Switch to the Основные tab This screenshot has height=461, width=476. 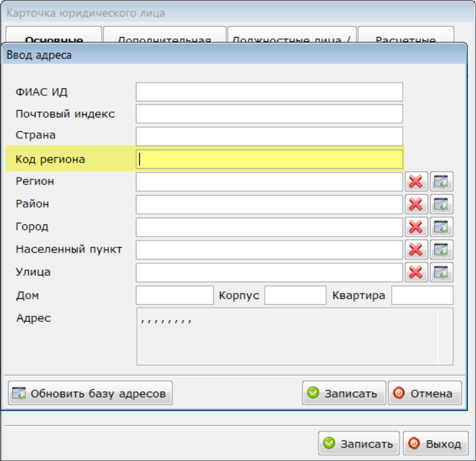[x=54, y=37]
